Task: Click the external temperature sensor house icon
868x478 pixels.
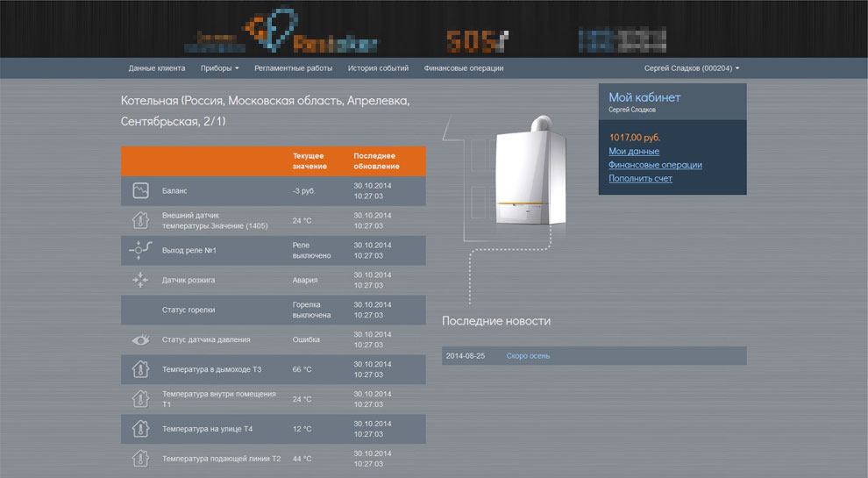Action: coord(140,220)
